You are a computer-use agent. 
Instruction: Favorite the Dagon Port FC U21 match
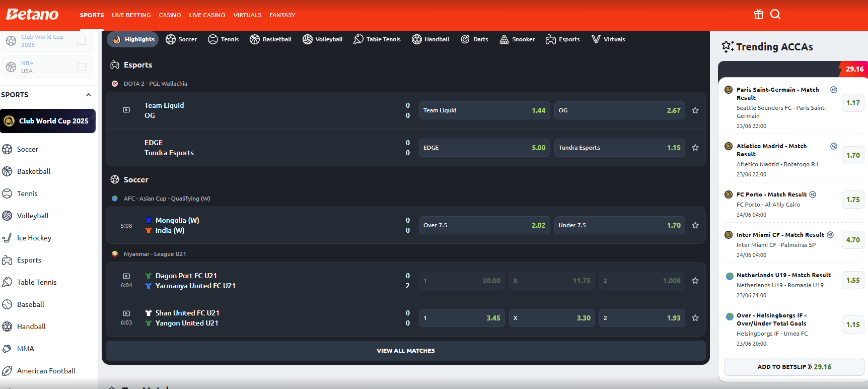point(695,281)
